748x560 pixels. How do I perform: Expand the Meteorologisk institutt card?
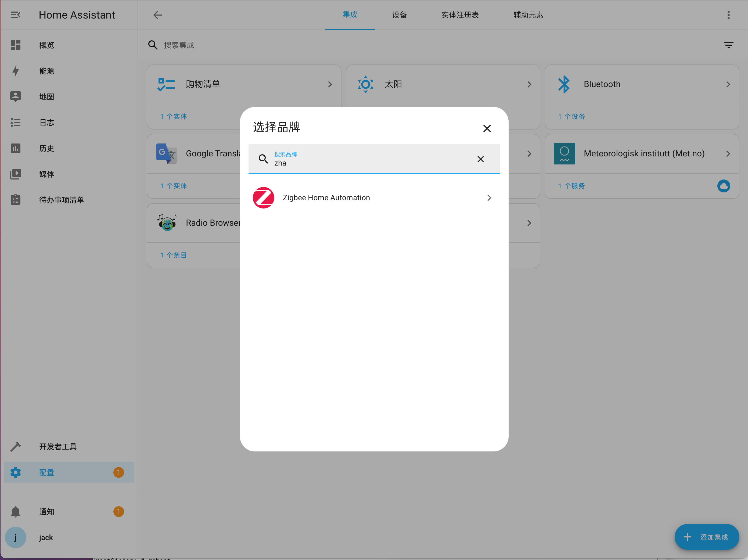click(728, 153)
